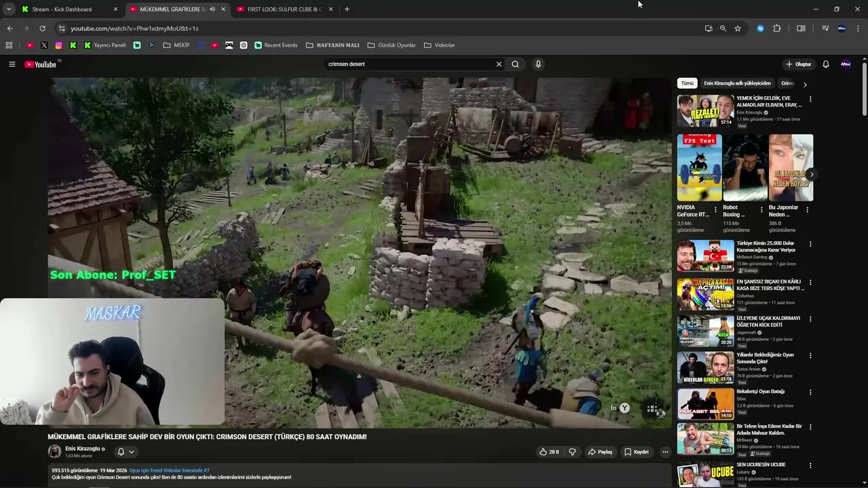Open options for the Robot Boxing Short
The height and width of the screenshot is (488, 868).
click(762, 210)
